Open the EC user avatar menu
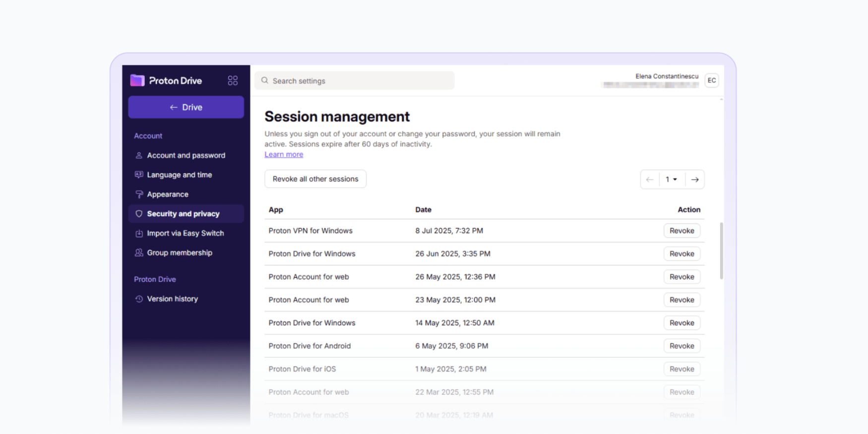This screenshot has height=434, width=868. tap(712, 80)
